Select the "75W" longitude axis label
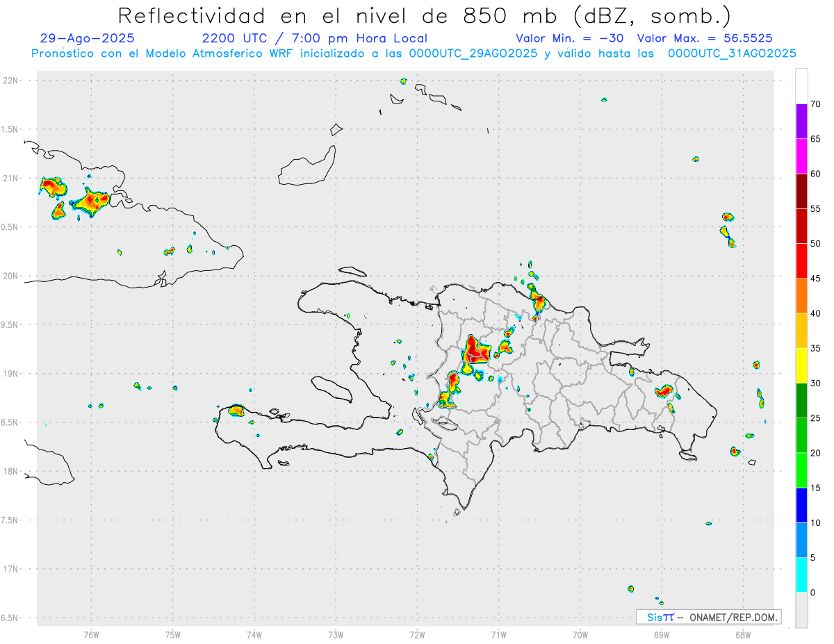 point(173,634)
